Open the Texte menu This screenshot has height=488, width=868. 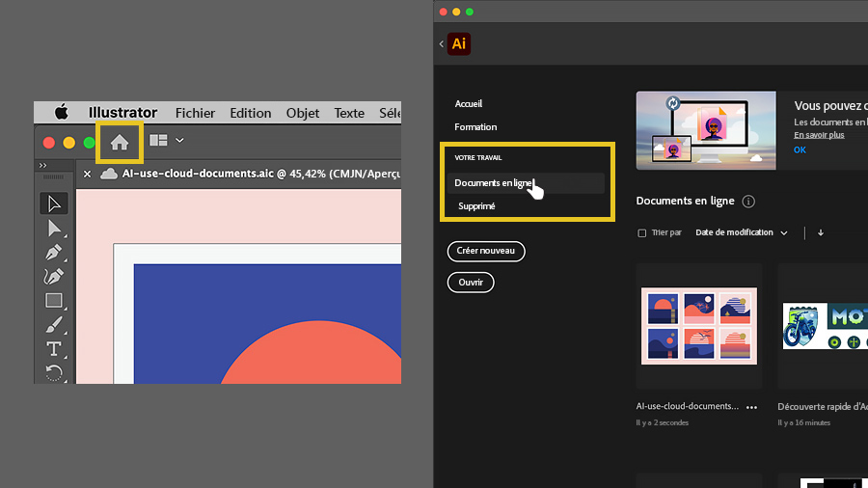(x=349, y=113)
